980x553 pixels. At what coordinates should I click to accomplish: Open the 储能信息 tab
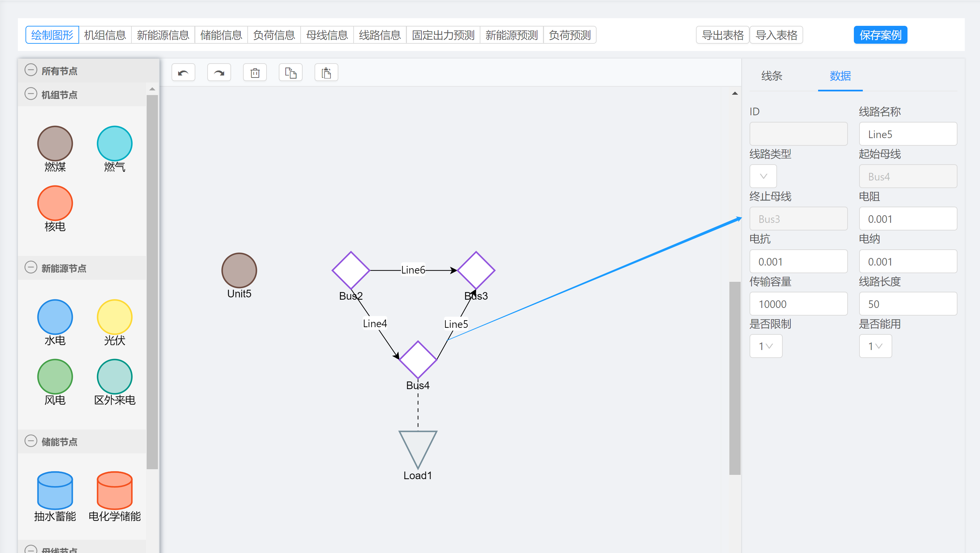pos(221,35)
